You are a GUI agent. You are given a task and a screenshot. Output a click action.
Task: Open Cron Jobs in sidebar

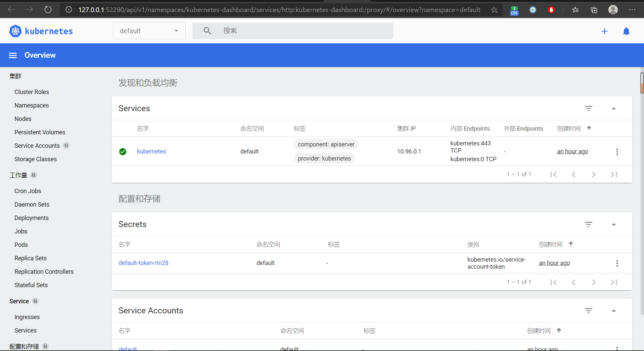(28, 191)
